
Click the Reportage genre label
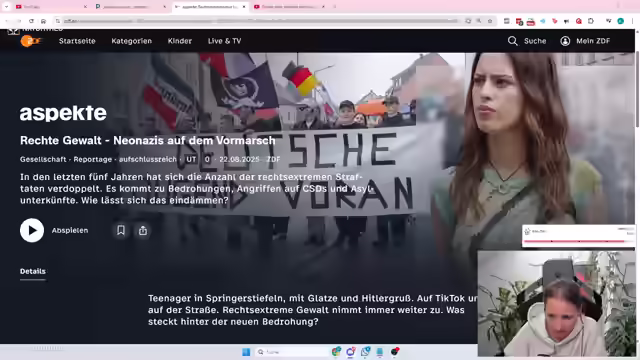click(93, 159)
